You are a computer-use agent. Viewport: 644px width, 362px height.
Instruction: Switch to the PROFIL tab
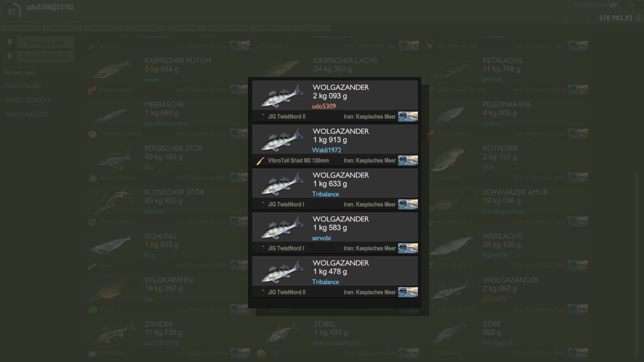point(21,27)
